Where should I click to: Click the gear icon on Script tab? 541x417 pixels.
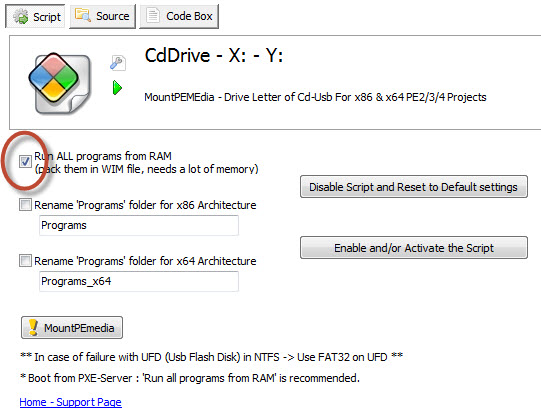point(21,16)
